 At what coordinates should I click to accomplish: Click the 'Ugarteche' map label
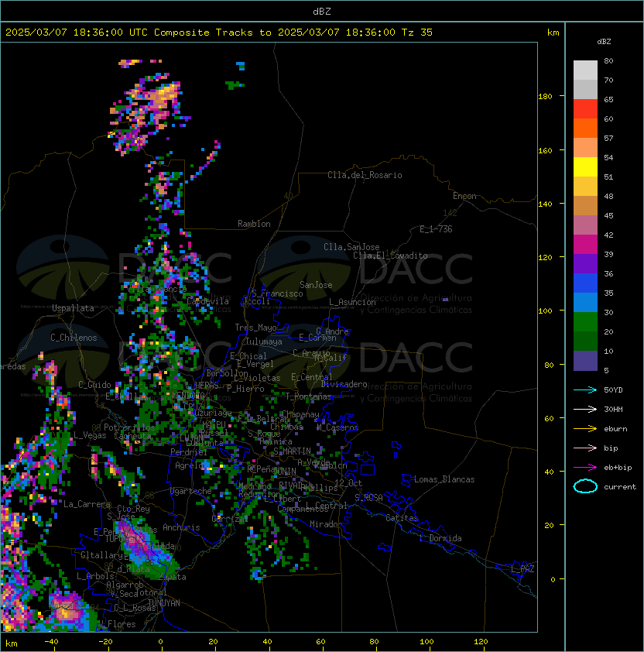pyautogui.click(x=190, y=492)
